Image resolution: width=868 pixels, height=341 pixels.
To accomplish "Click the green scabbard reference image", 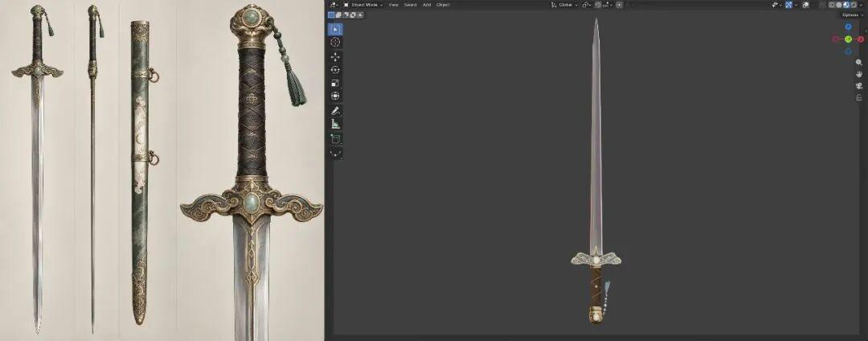I will (141, 171).
